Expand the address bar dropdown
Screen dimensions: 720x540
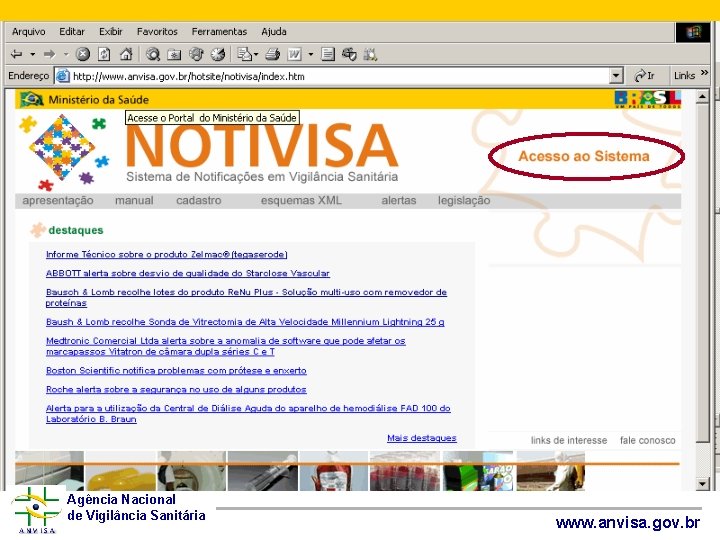616,76
